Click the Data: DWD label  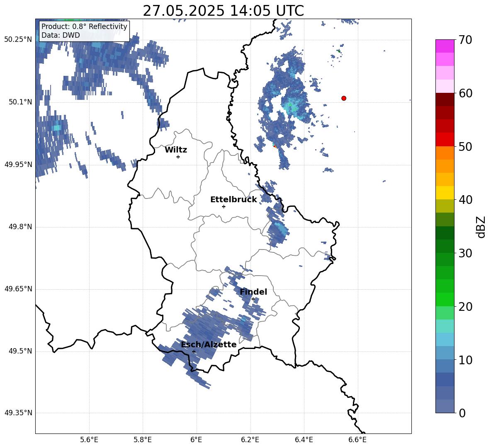pos(61,35)
